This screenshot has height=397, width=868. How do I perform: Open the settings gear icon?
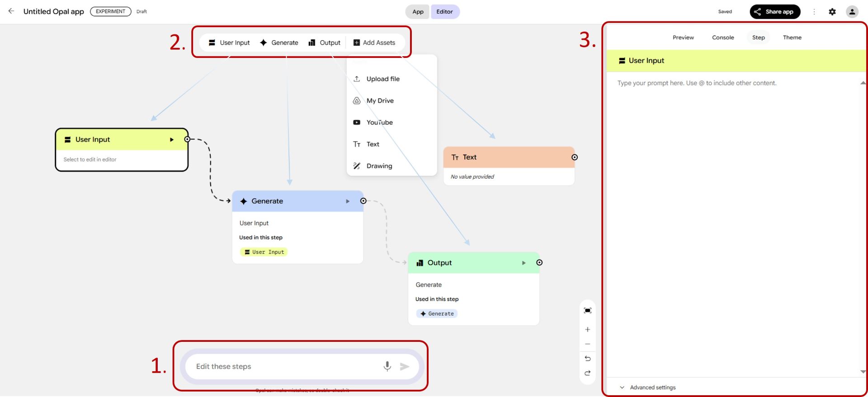coord(832,12)
